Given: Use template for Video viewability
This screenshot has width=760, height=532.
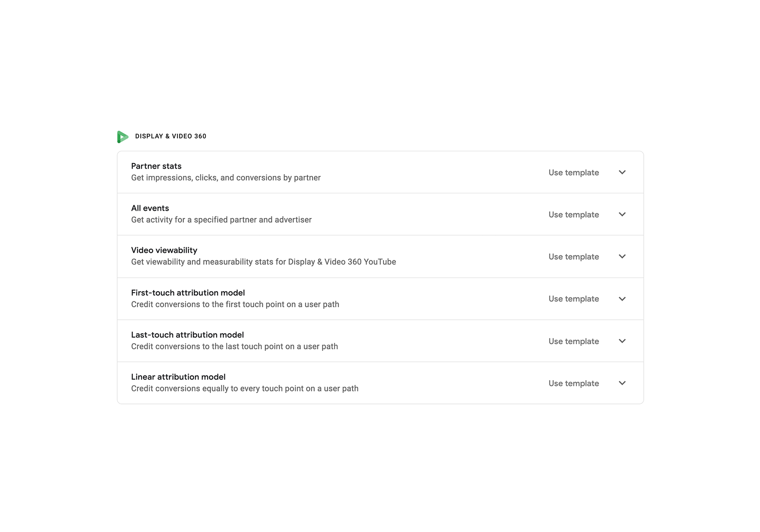Looking at the screenshot, I should click(x=573, y=256).
